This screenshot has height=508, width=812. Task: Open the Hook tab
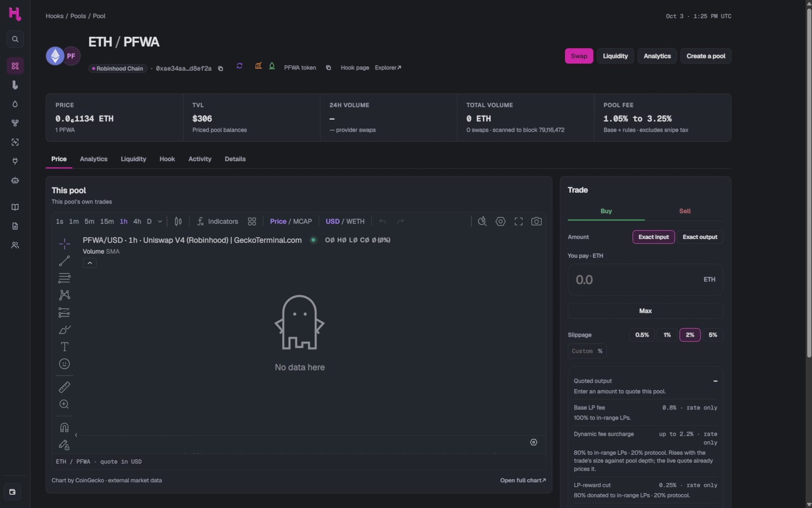(x=167, y=159)
